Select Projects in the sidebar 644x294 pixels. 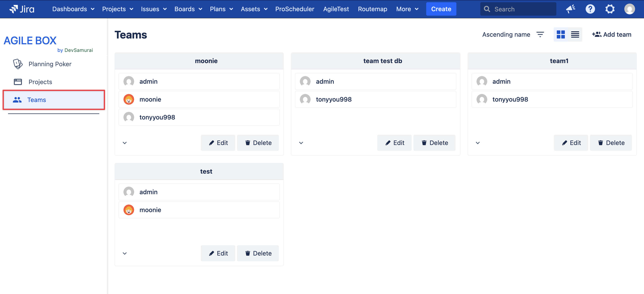(40, 82)
